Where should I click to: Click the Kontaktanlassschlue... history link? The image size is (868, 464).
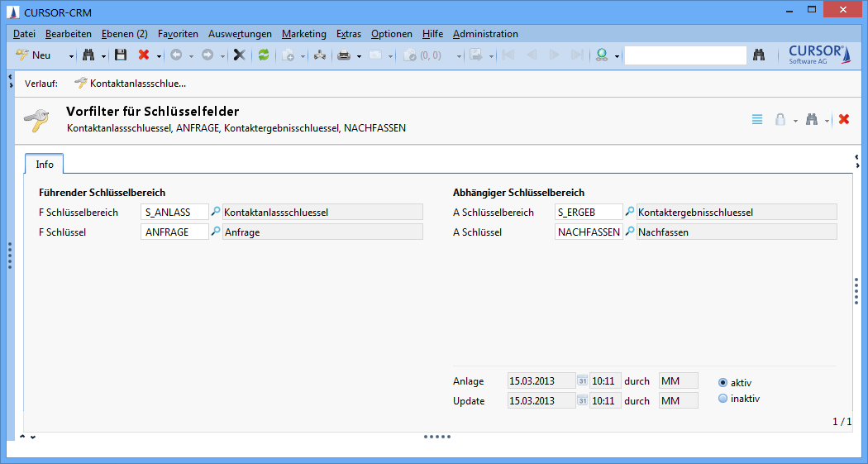(137, 83)
